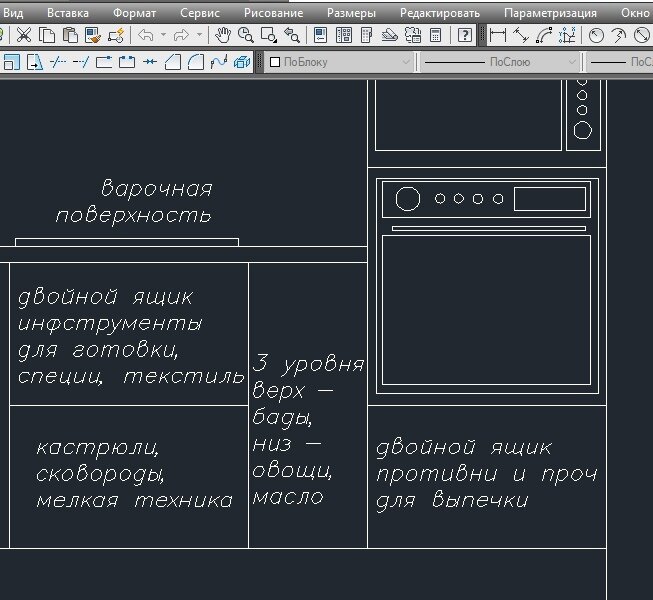
Task: Select the Join tool
Action: [x=150, y=62]
